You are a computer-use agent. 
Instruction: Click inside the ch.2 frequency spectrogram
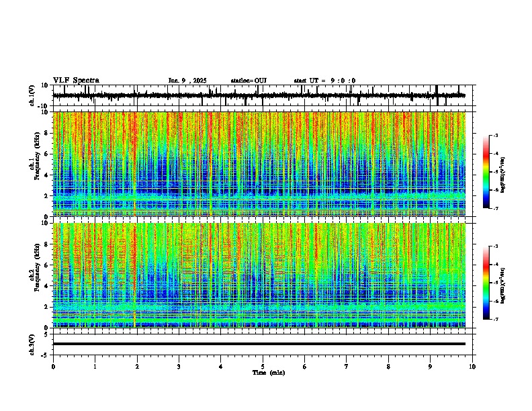click(x=259, y=275)
